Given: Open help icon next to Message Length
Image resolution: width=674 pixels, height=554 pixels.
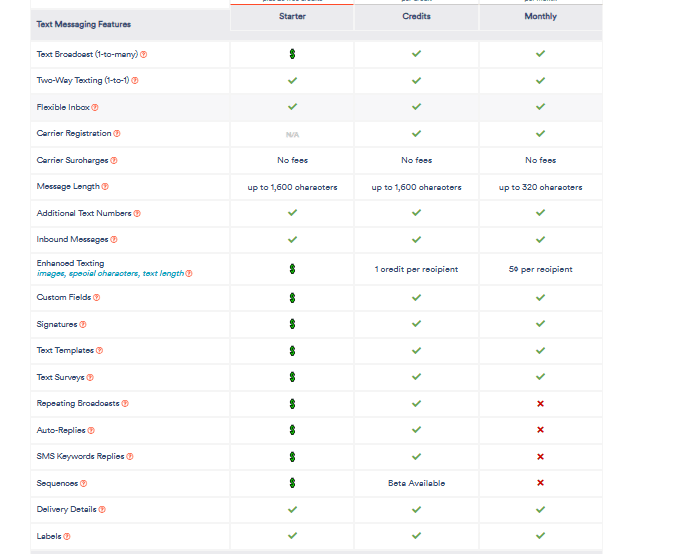Looking at the screenshot, I should pyautogui.click(x=105, y=187).
